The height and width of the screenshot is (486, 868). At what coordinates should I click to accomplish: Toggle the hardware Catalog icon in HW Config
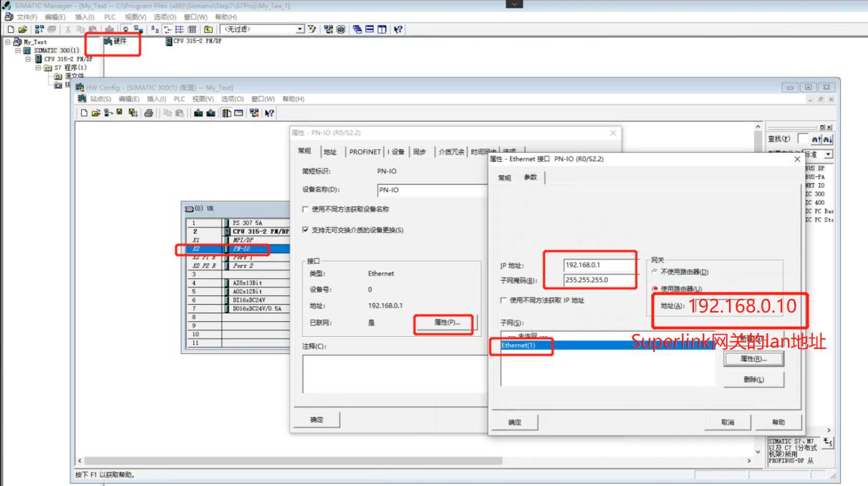pyautogui.click(x=227, y=113)
